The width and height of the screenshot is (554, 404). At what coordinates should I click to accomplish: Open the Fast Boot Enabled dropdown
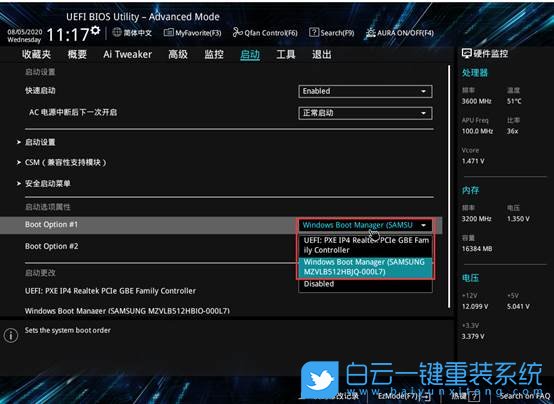pos(365,91)
